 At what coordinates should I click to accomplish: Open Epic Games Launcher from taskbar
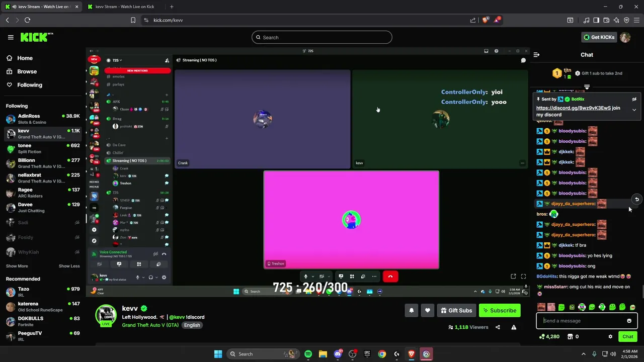(x=367, y=354)
